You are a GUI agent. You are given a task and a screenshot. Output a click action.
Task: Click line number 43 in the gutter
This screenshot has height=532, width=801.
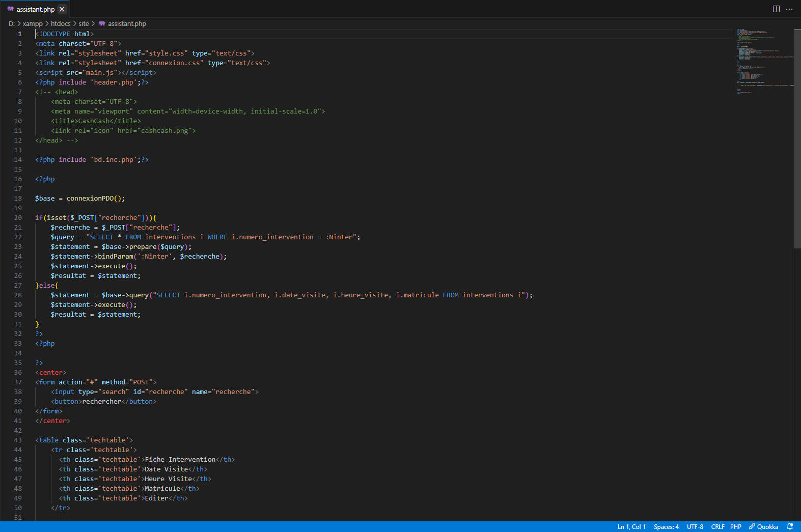[x=18, y=440]
